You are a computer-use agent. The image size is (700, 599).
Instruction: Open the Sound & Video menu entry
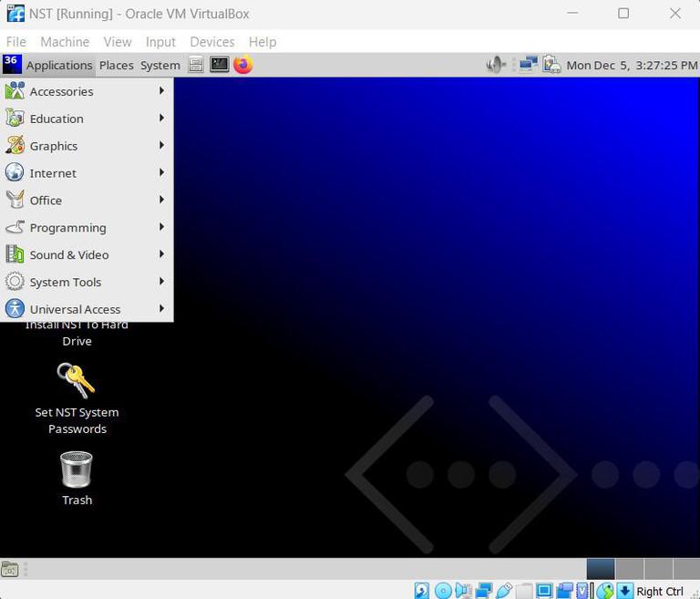pos(87,254)
